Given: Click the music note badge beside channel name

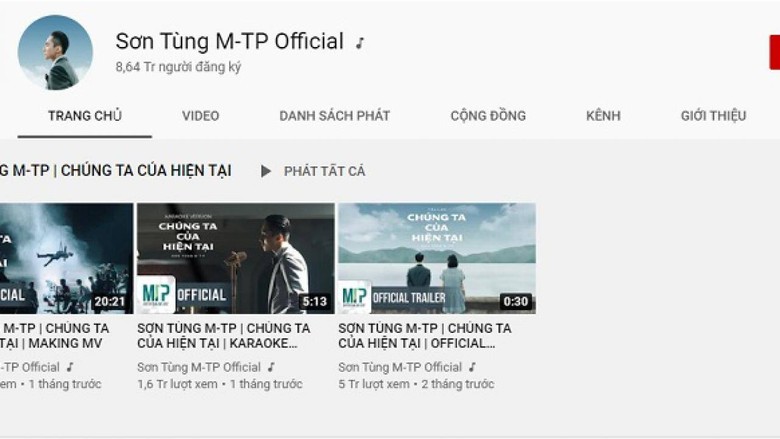Looking at the screenshot, I should 360,43.
